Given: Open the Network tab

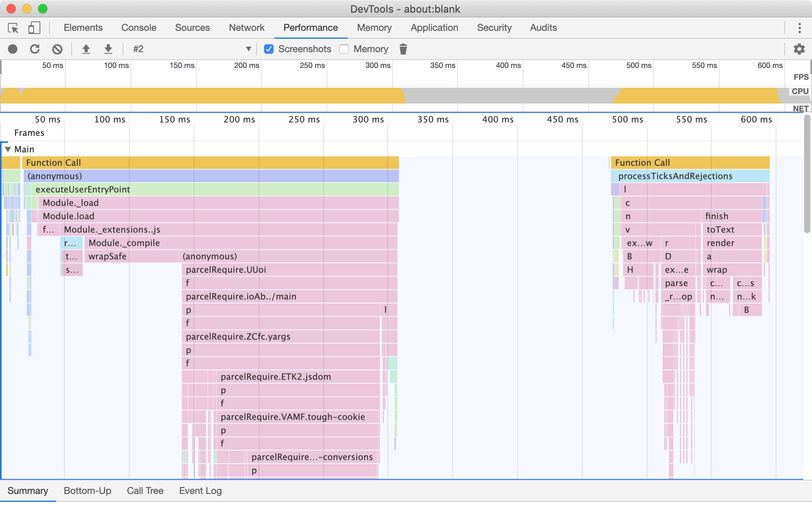Looking at the screenshot, I should pos(247,28).
